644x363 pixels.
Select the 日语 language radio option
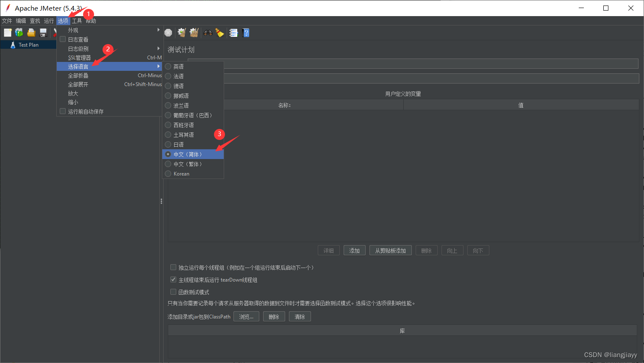[193, 145]
